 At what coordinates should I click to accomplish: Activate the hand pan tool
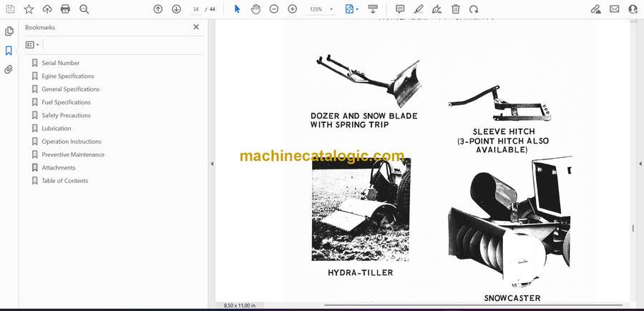pos(256,9)
